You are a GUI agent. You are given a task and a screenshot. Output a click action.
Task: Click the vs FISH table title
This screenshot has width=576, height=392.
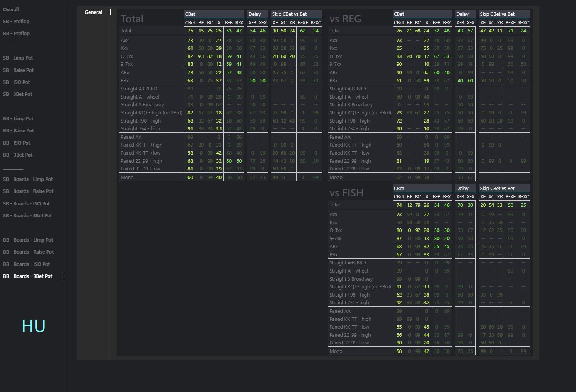pos(346,193)
